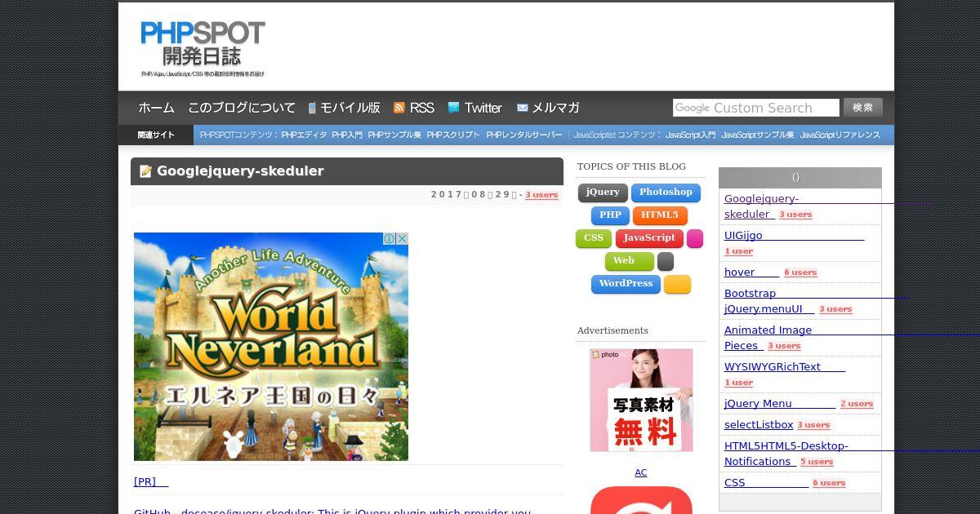Open PHPエディタ in the blue subnav
The height and width of the screenshot is (514, 980).
304,135
